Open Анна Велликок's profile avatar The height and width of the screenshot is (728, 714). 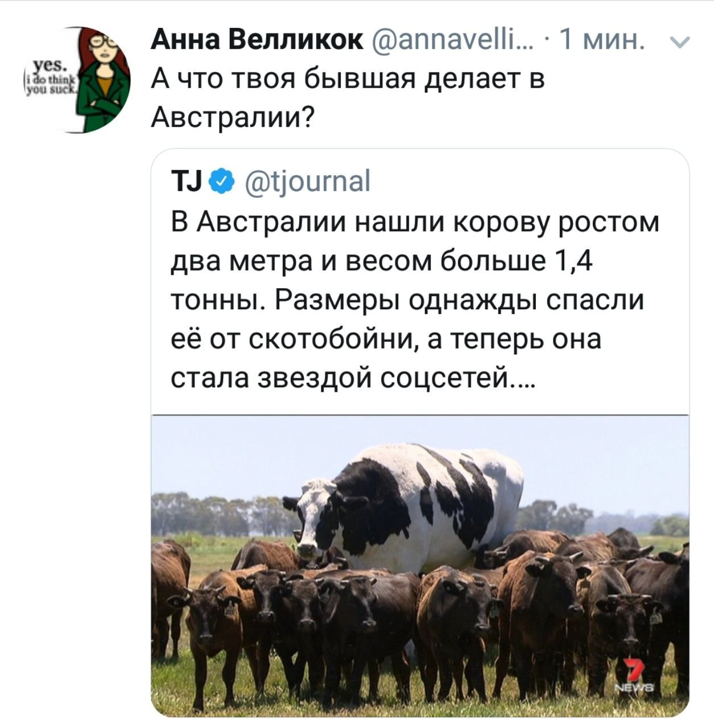[77, 80]
